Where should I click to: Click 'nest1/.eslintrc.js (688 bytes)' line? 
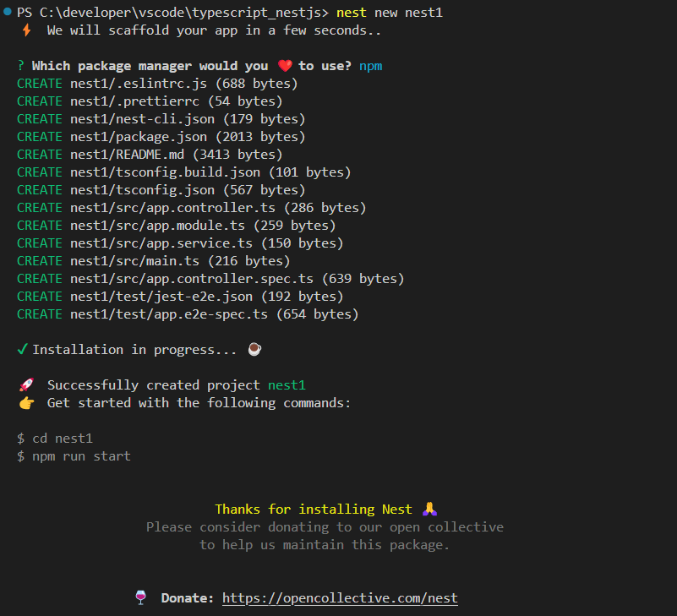(184, 84)
